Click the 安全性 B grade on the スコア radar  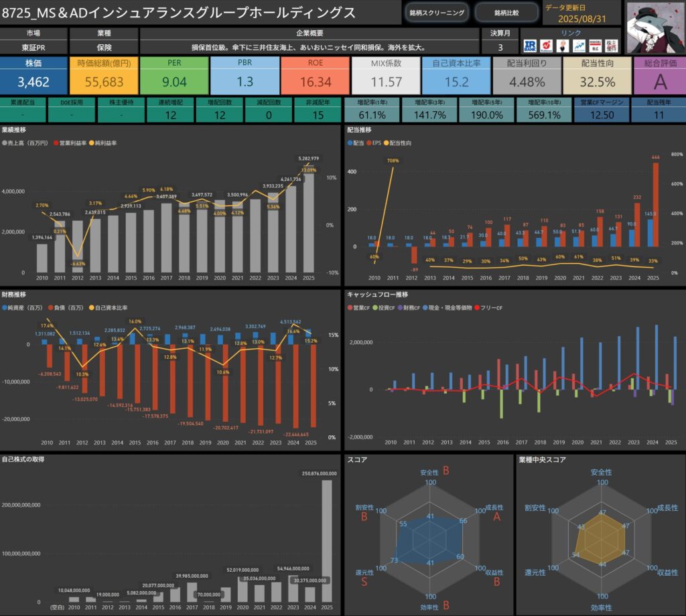point(445,471)
